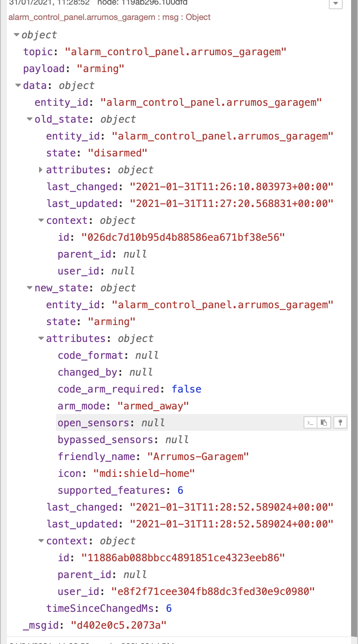Collapse the new_state context object
Image resolution: width=358 pixels, height=644 pixels.
coord(41,540)
